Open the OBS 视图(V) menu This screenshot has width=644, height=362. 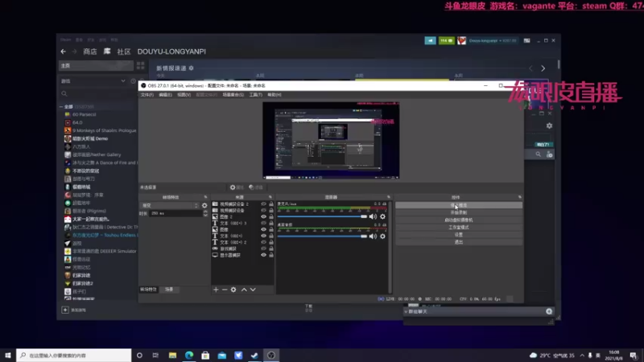pos(184,95)
